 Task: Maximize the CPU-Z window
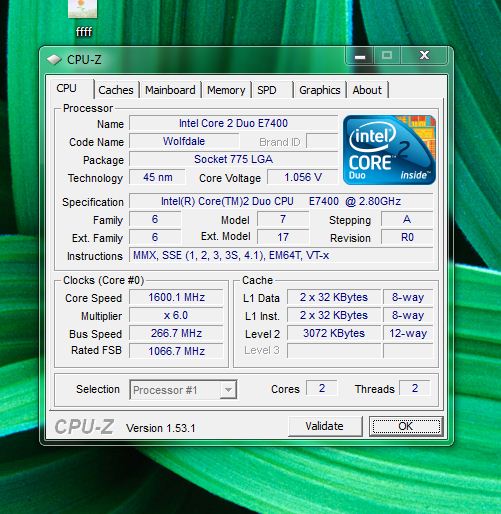pyautogui.click(x=387, y=56)
